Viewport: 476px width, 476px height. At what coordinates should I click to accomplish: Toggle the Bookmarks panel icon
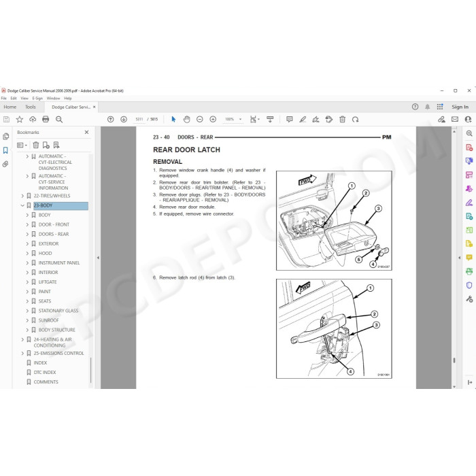click(5, 150)
